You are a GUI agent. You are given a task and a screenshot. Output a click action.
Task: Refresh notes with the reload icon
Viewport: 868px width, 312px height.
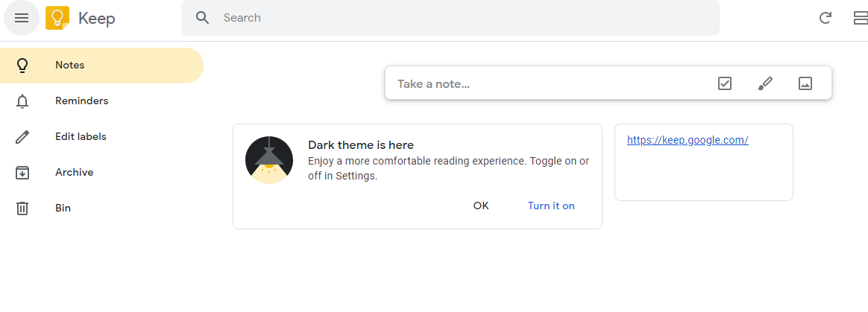(825, 19)
